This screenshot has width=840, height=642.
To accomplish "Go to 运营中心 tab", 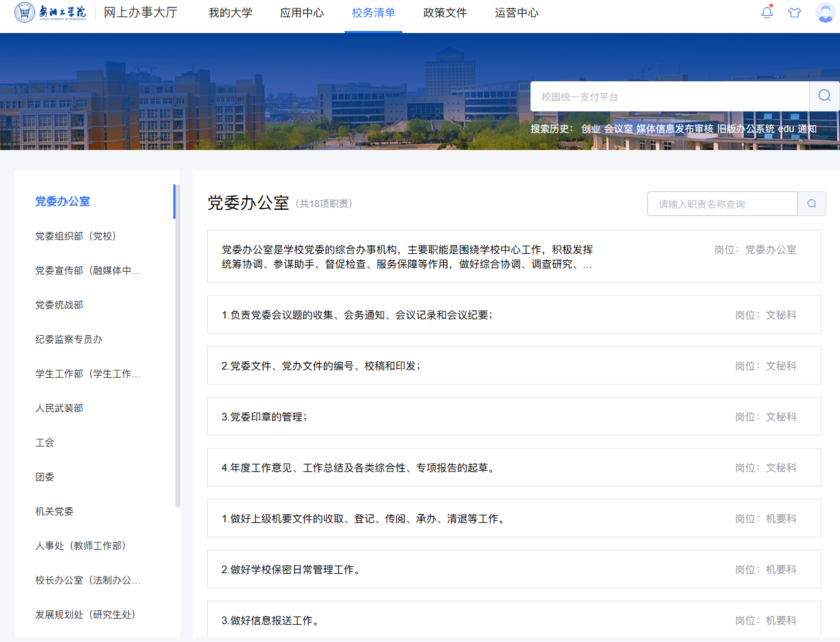I will [517, 13].
